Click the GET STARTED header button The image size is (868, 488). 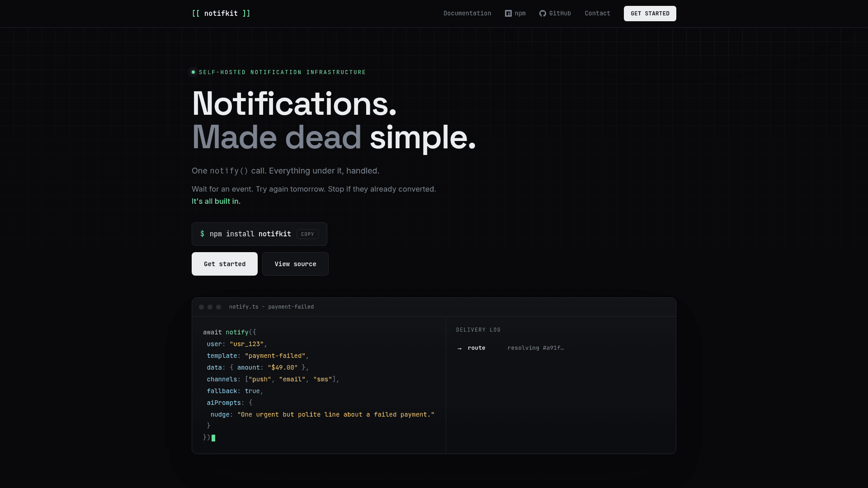650,14
